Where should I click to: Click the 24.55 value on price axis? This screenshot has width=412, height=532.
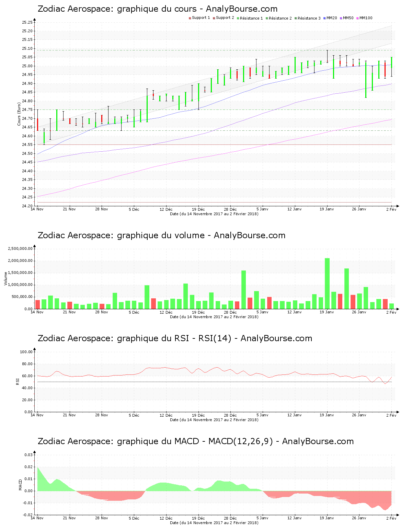point(27,145)
